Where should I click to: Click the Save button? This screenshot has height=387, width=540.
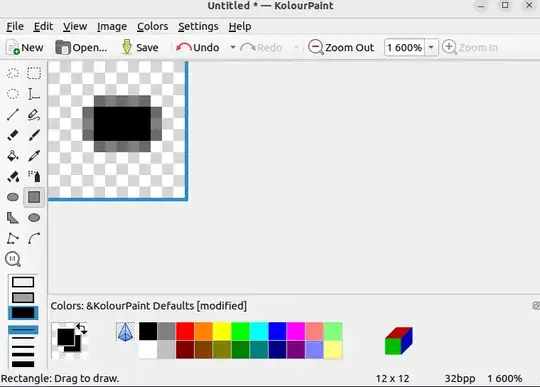(140, 47)
